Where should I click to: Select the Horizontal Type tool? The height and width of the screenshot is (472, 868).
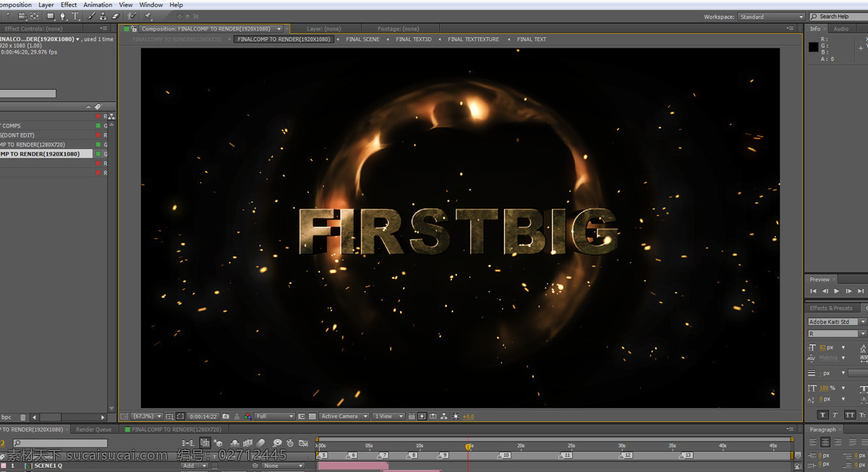(x=75, y=16)
